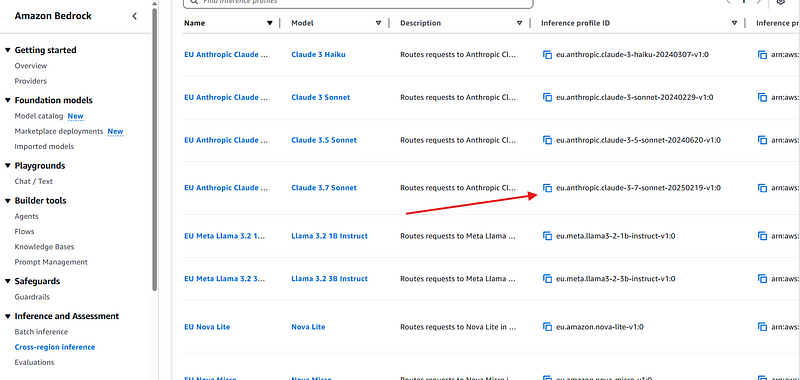The image size is (800, 380).
Task: Open the Llama 3.2 1B Instruct model link
Action: [x=330, y=236]
